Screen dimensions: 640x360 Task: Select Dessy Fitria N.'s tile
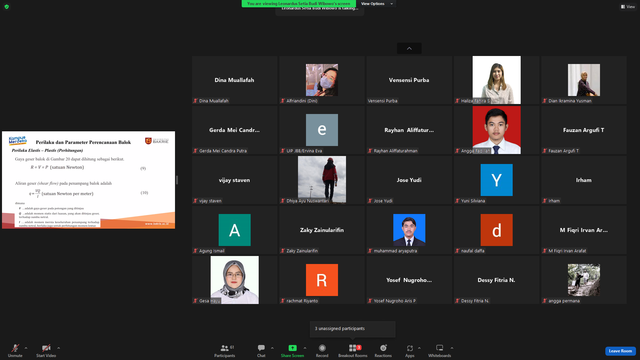pos(496,280)
